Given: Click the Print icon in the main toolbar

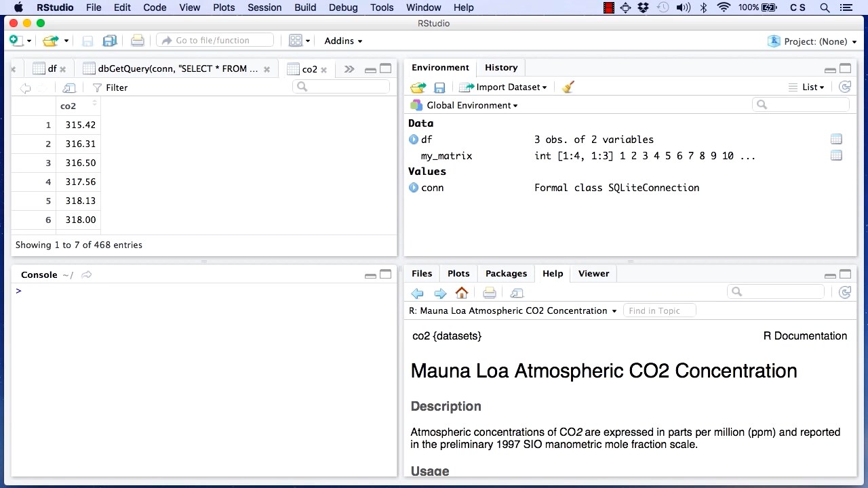Looking at the screenshot, I should (137, 41).
